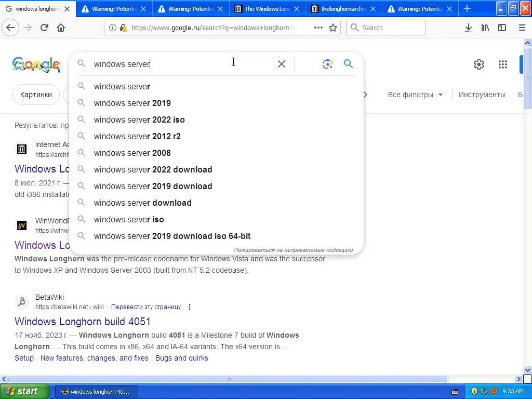Filter results by 'Картинки'
Image resolution: width=532 pixels, height=399 pixels.
click(36, 95)
